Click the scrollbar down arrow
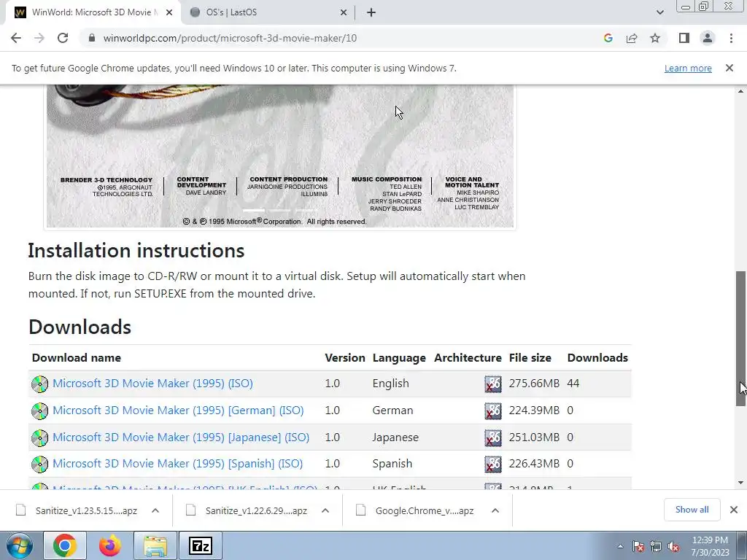The height and width of the screenshot is (560, 747). (741, 483)
